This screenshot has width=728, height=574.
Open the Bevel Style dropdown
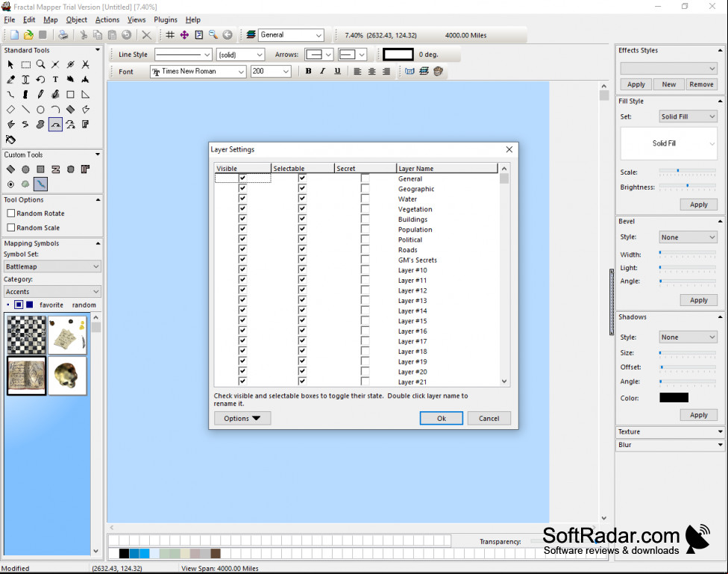pyautogui.click(x=688, y=237)
